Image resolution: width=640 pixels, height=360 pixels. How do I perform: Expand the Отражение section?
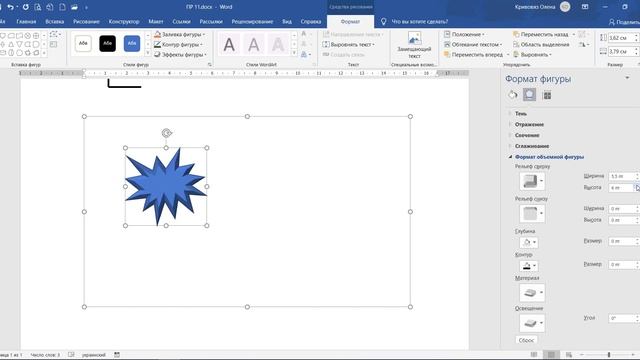pyautogui.click(x=529, y=124)
